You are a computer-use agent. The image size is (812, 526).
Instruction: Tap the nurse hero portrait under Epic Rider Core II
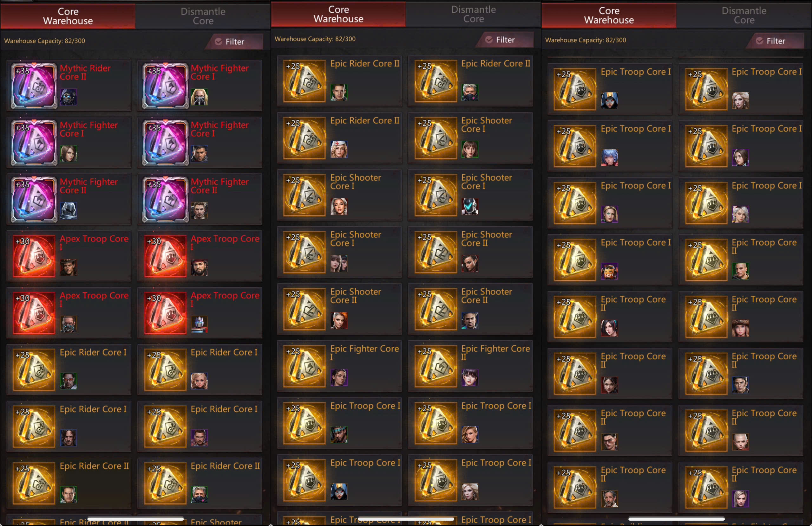point(339,149)
